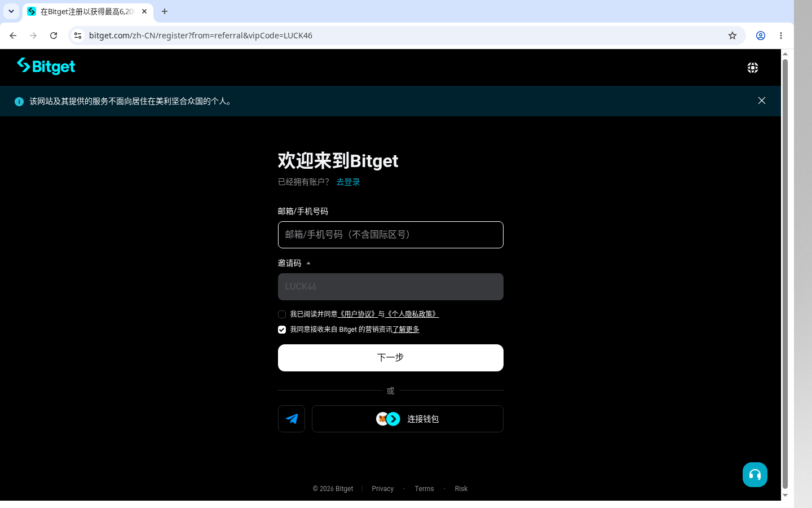
Task: Click the browser forward arrow
Action: pos(33,36)
